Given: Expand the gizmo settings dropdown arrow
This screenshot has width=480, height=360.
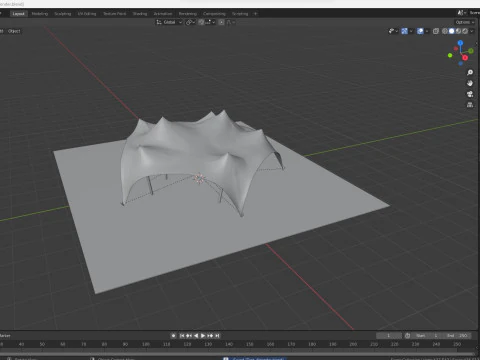Looking at the screenshot, I should click(x=411, y=31).
